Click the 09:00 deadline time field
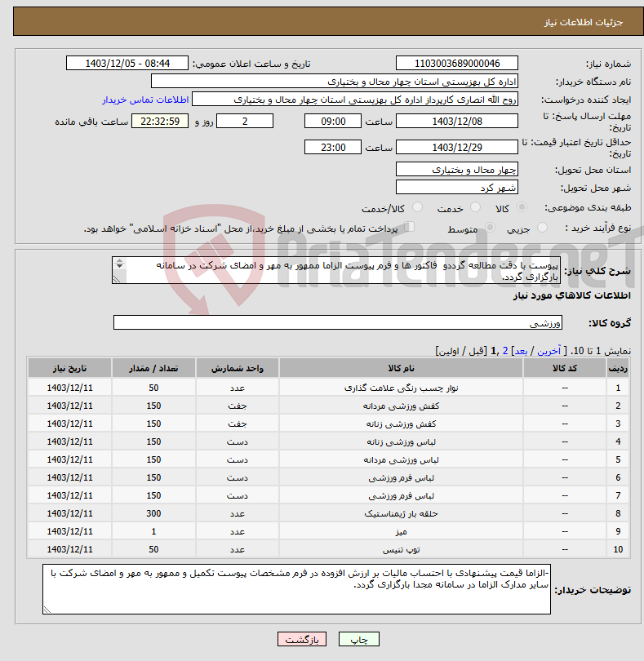The height and width of the screenshot is (661, 644). [333, 122]
